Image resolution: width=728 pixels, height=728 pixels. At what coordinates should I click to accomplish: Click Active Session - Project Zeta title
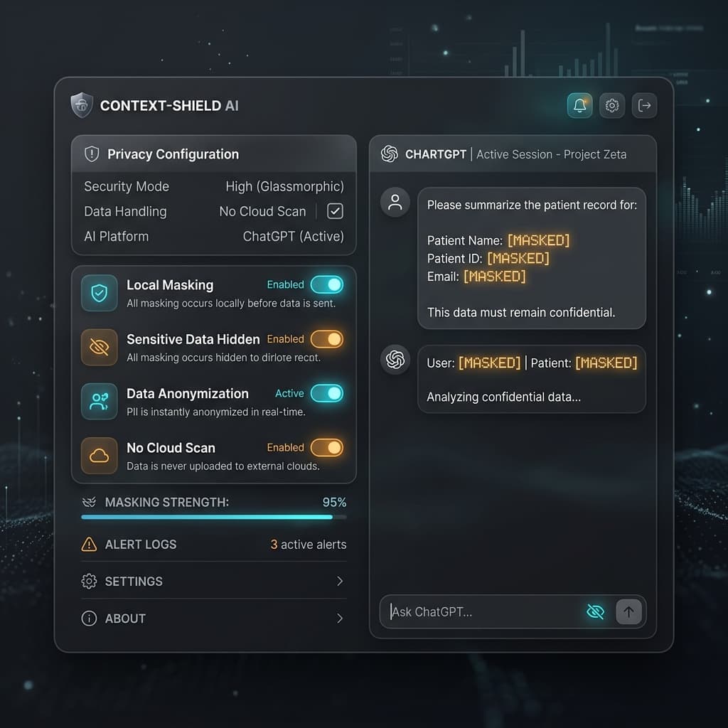[x=551, y=154]
